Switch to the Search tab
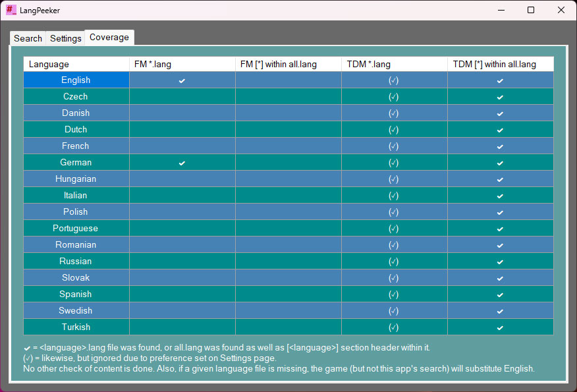Image resolution: width=577 pixels, height=392 pixels. coord(28,38)
